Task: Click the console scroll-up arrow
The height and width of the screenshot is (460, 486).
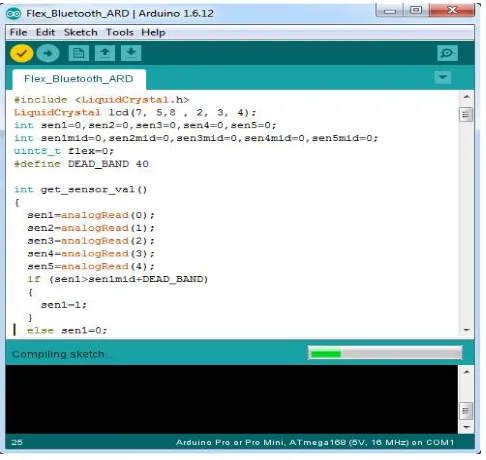Action: pyautogui.click(x=467, y=372)
